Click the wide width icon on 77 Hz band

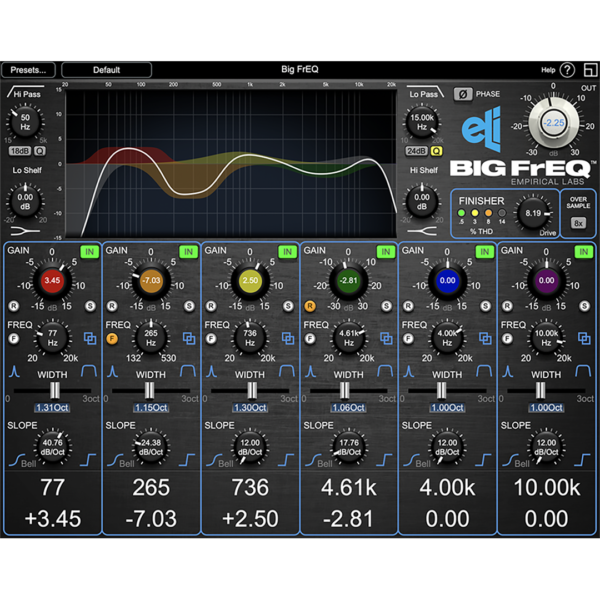tap(89, 372)
